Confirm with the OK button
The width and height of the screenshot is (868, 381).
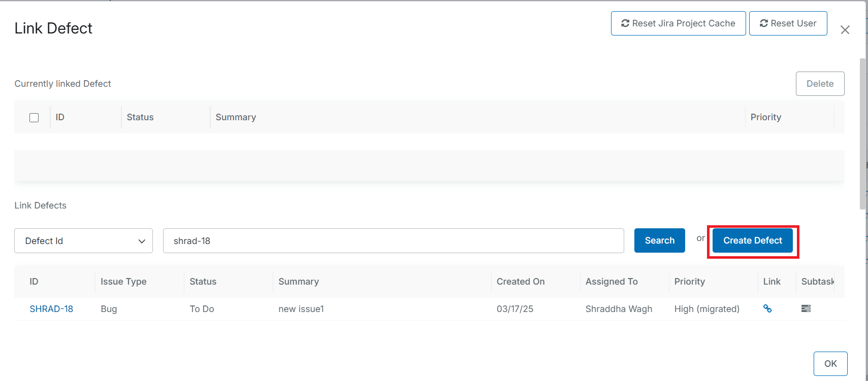[830, 364]
